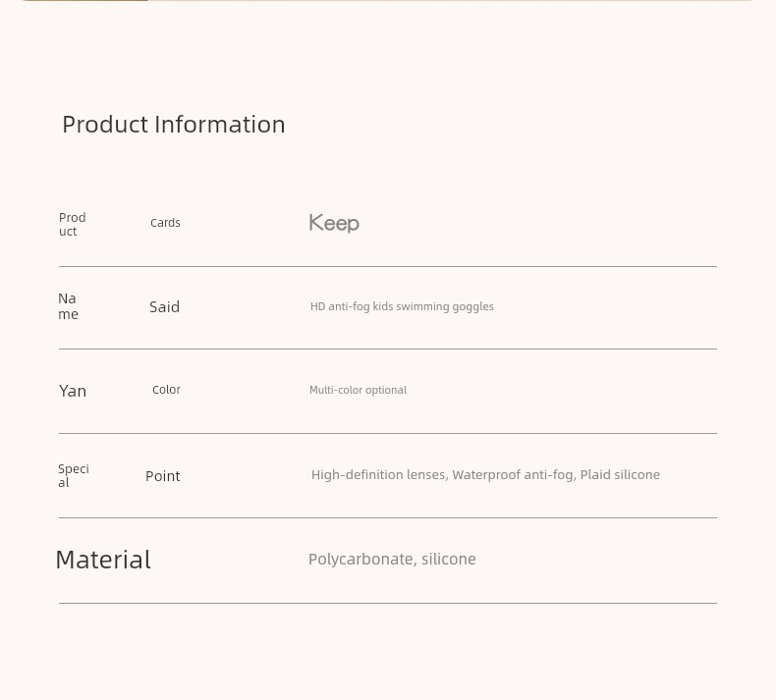Click the Product Information heading
The height and width of the screenshot is (700, 776).
174,124
